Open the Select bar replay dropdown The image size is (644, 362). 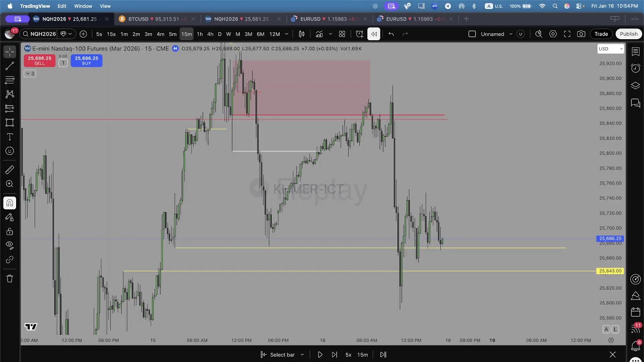click(x=282, y=354)
